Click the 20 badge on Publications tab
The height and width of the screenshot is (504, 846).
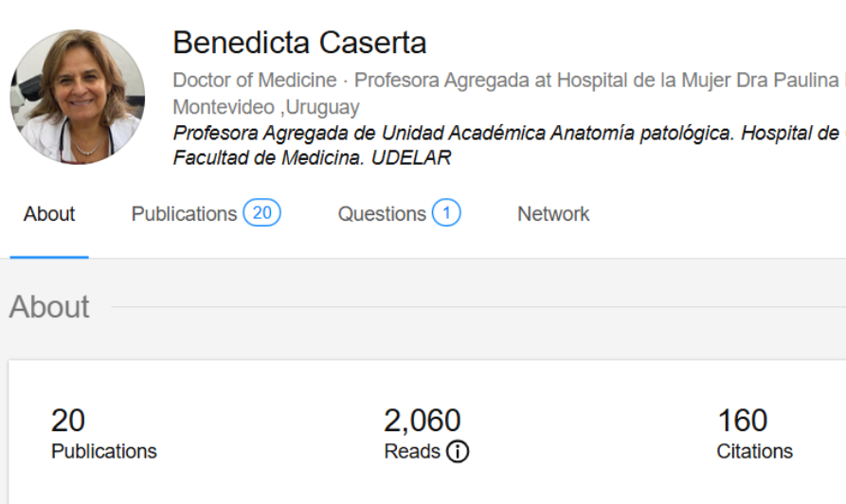coord(261,213)
